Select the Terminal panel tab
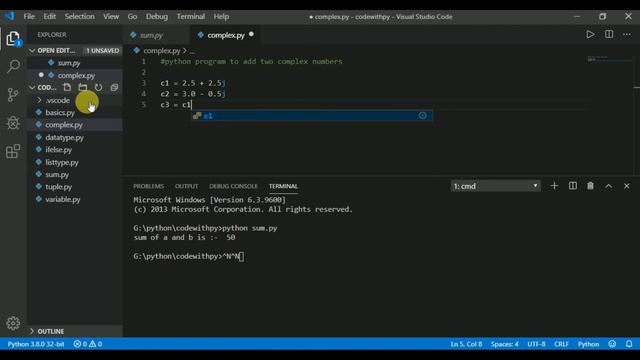Image resolution: width=640 pixels, height=360 pixels. tap(283, 186)
